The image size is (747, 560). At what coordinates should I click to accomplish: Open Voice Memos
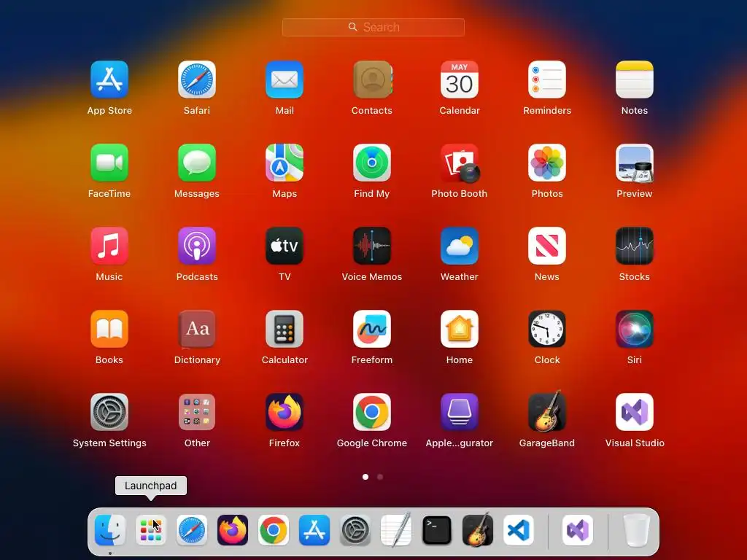point(372,246)
